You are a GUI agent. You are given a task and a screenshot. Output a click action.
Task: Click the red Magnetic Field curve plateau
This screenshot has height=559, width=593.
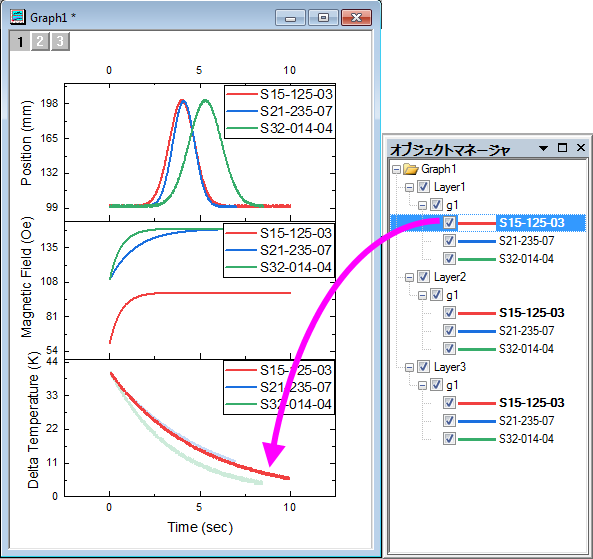222,293
